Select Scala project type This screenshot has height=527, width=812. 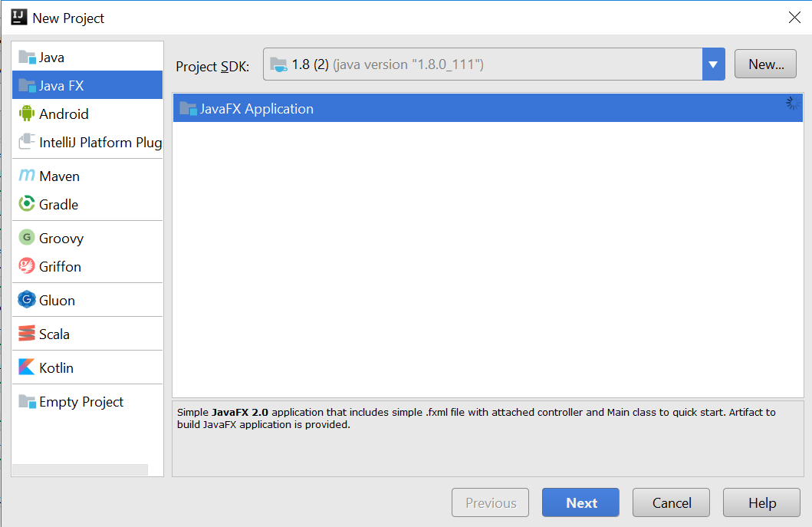[87, 334]
